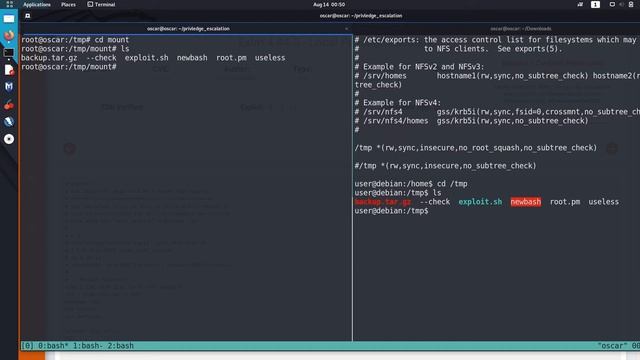Click root.pm in the left pane listing
The image size is (640, 360).
(231, 58)
